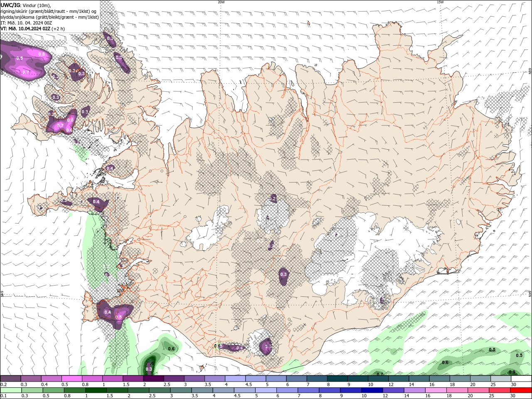This screenshot has height=399, width=532.
Task: Click the bright red 30 rain legend swatch
Action: pyautogui.click(x=522, y=390)
